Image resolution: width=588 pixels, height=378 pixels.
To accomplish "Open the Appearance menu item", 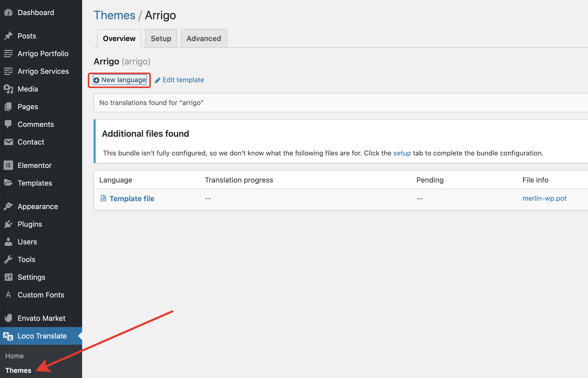I will point(38,206).
